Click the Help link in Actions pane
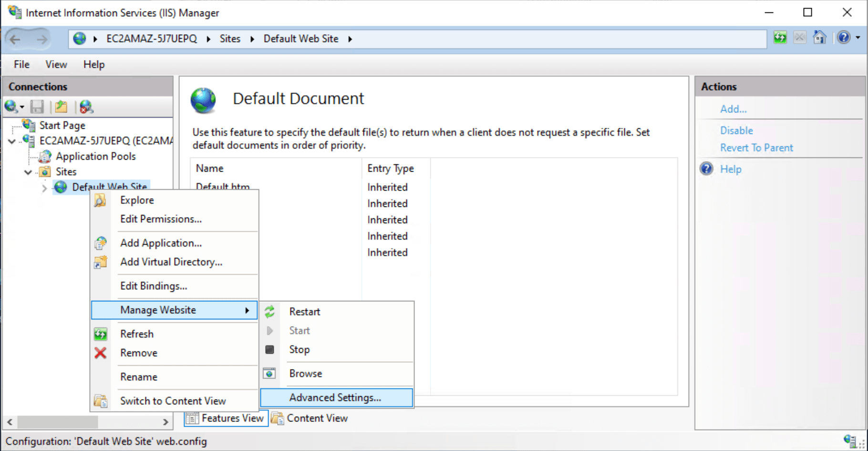This screenshot has width=868, height=451. (x=731, y=169)
